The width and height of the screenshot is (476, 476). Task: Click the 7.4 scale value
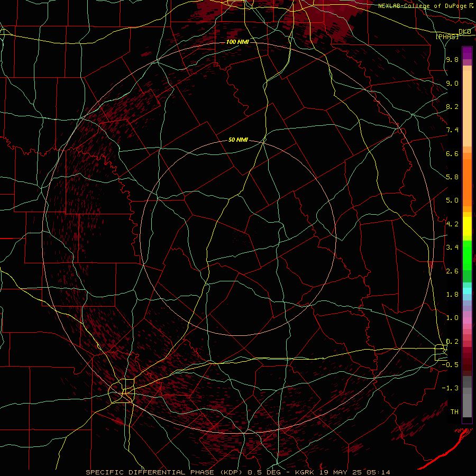click(x=452, y=130)
